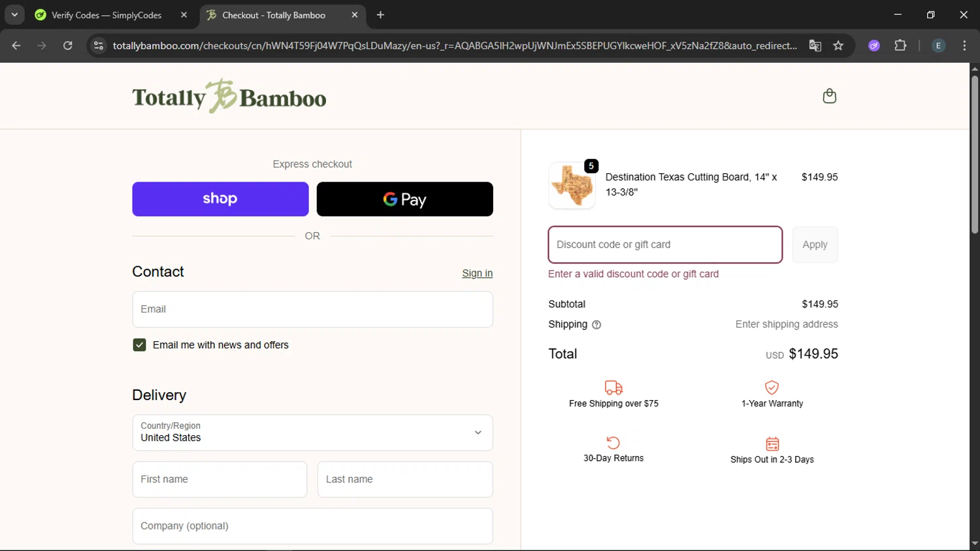
Task: Click the total USD $149.95 amount
Action: [802, 354]
